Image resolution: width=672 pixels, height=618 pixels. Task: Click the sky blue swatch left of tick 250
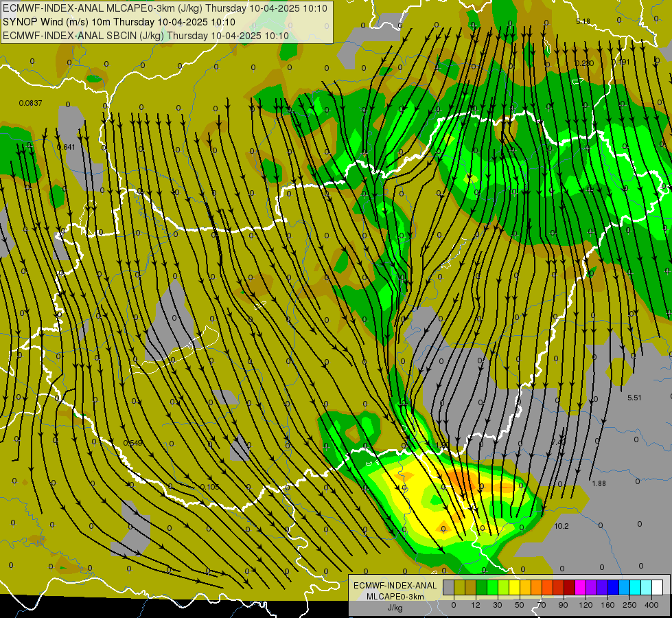(625, 587)
